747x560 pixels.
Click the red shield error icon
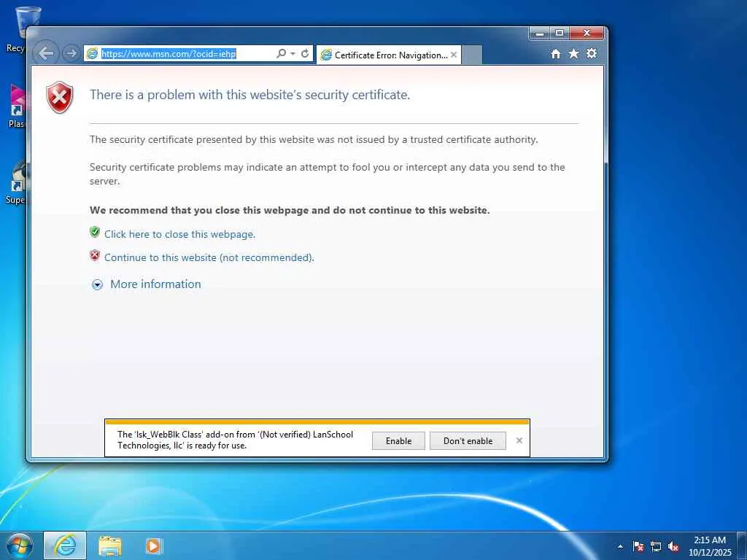[60, 98]
